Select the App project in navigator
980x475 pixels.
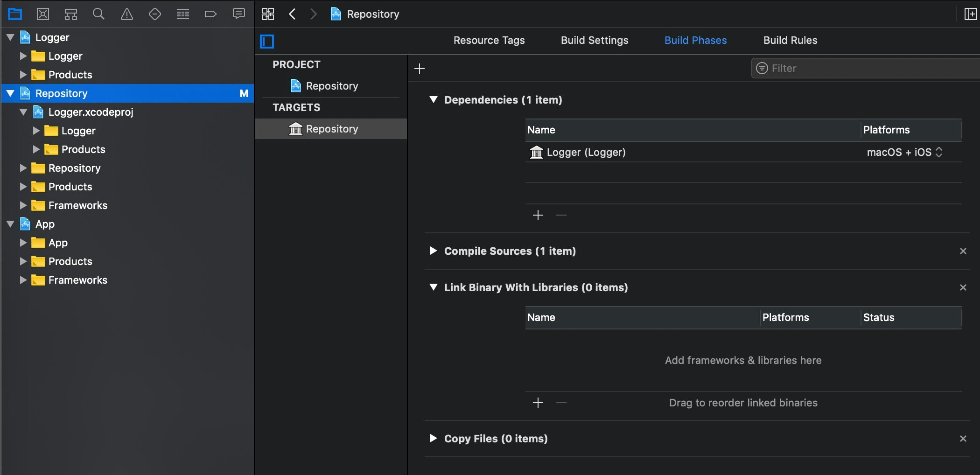click(45, 224)
